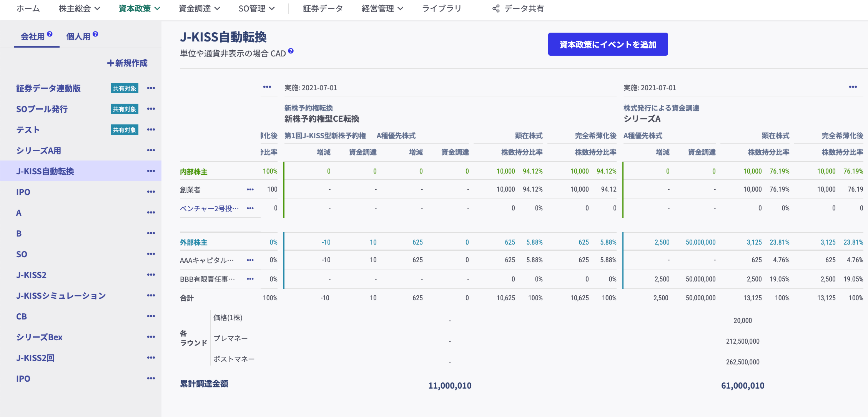Click the データ共有 share icon
This screenshot has width=868, height=417.
point(496,8)
